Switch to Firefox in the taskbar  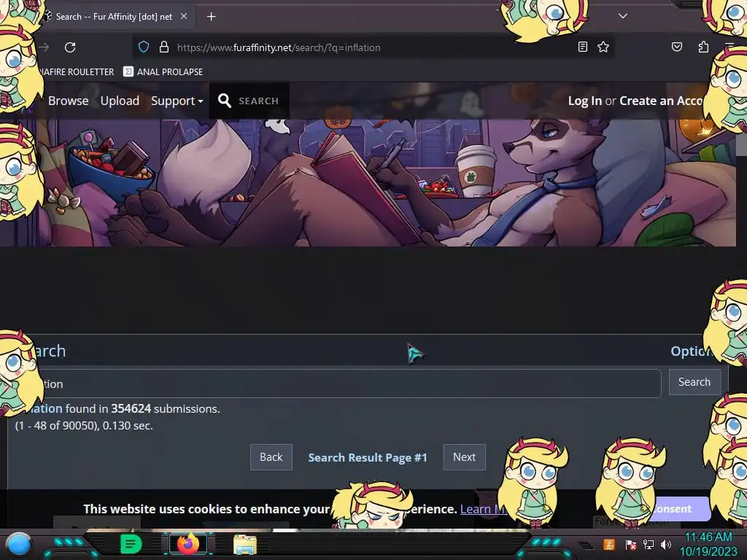[187, 544]
